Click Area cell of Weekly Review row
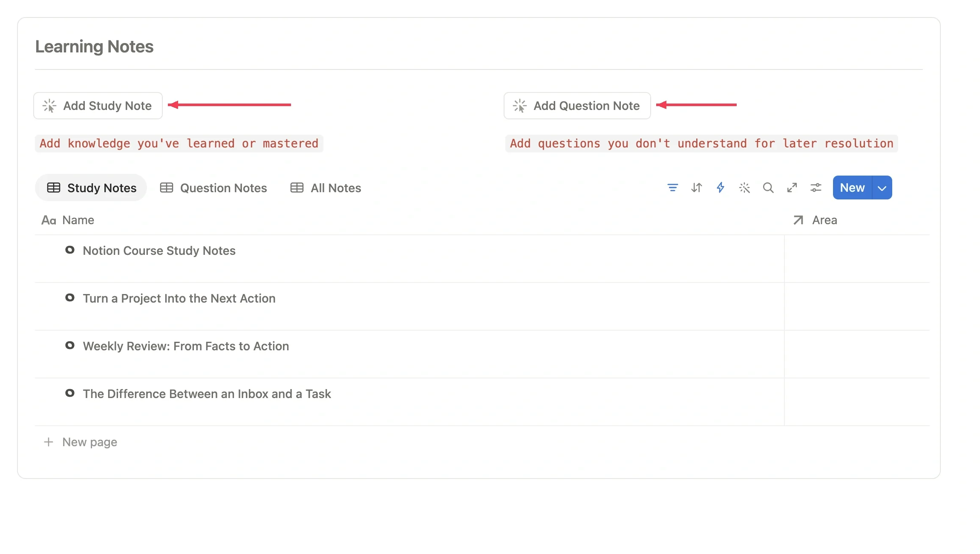 (x=857, y=354)
